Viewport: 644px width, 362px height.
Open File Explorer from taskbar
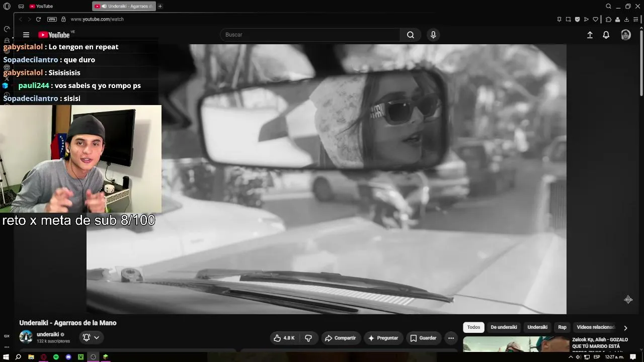click(x=31, y=357)
